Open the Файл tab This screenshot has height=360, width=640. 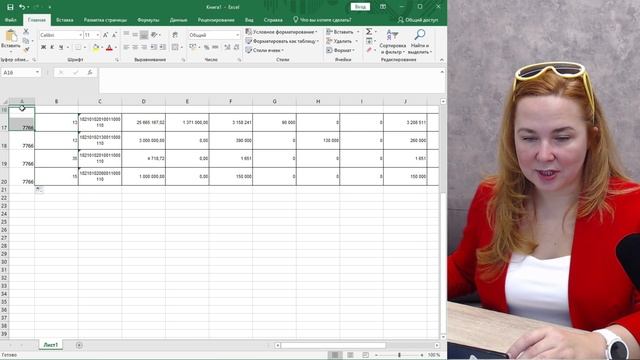tap(11, 20)
